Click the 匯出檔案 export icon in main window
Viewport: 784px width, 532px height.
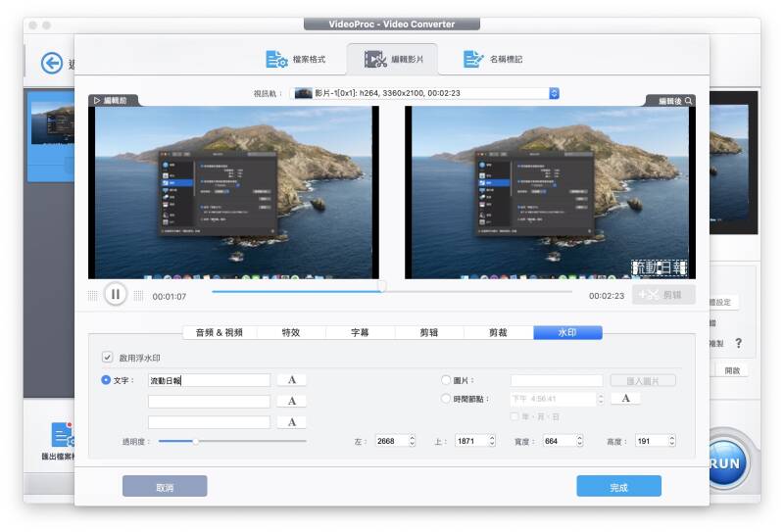(x=62, y=435)
